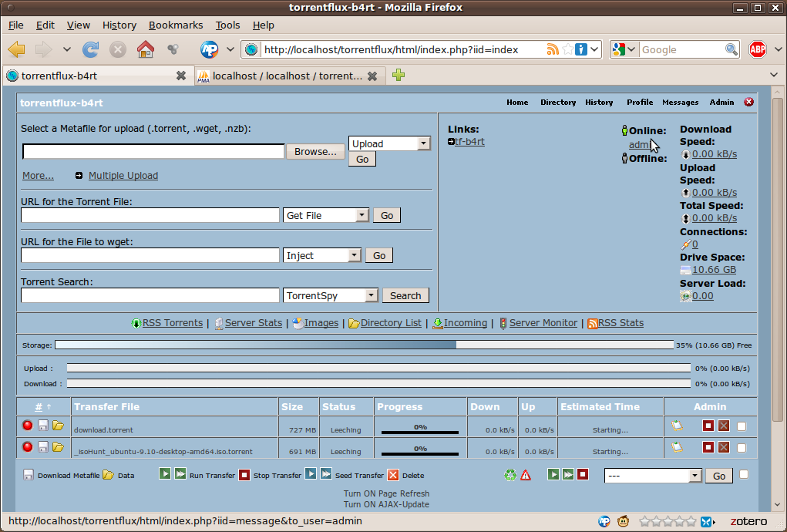Click the Zotero status bar icon
787x532 pixels.
pyautogui.click(x=748, y=521)
